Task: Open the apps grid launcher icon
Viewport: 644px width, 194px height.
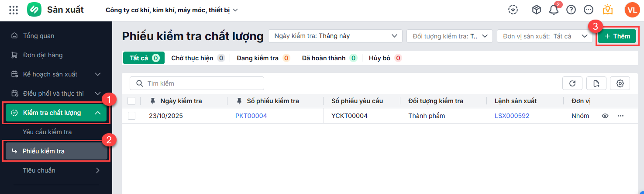Action: 14,10
